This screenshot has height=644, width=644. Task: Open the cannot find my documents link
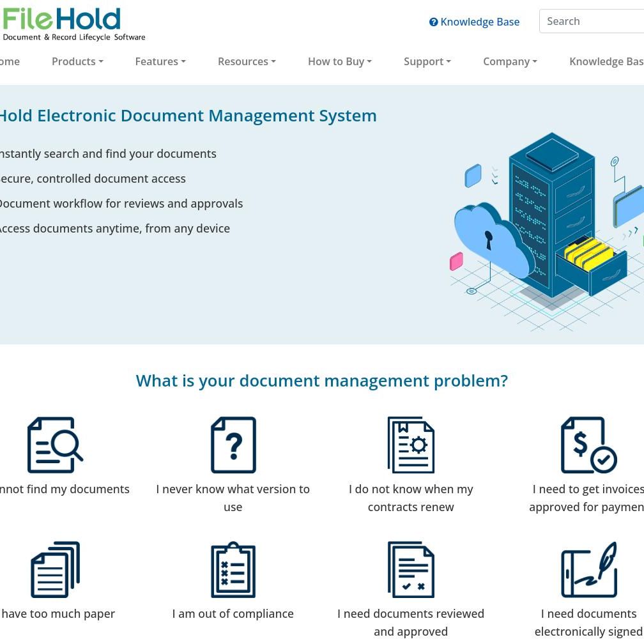point(65,489)
